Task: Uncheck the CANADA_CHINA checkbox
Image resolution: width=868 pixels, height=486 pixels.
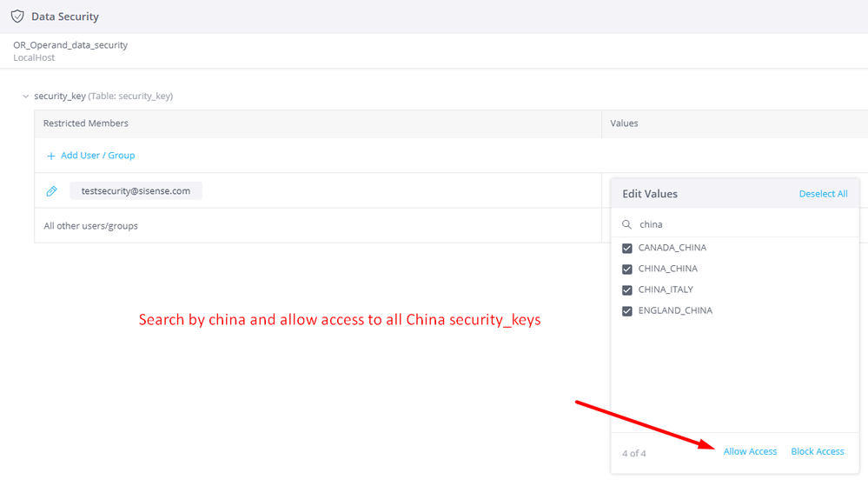Action: [627, 248]
